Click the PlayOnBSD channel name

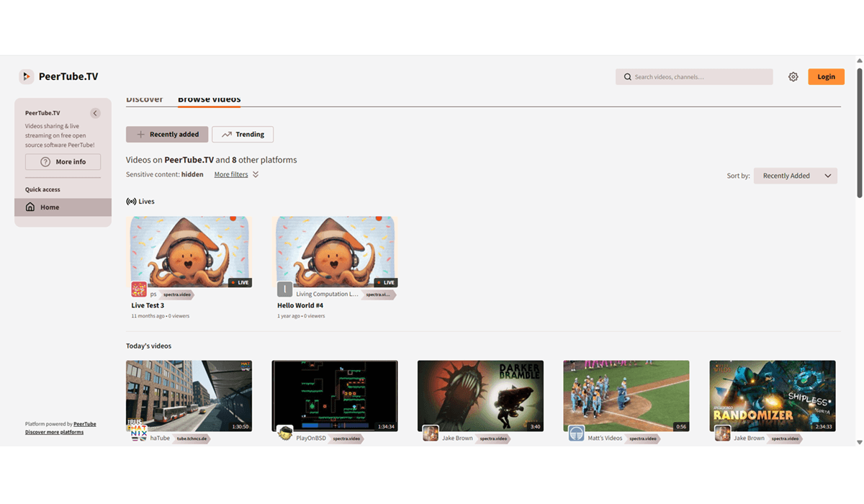click(312, 438)
